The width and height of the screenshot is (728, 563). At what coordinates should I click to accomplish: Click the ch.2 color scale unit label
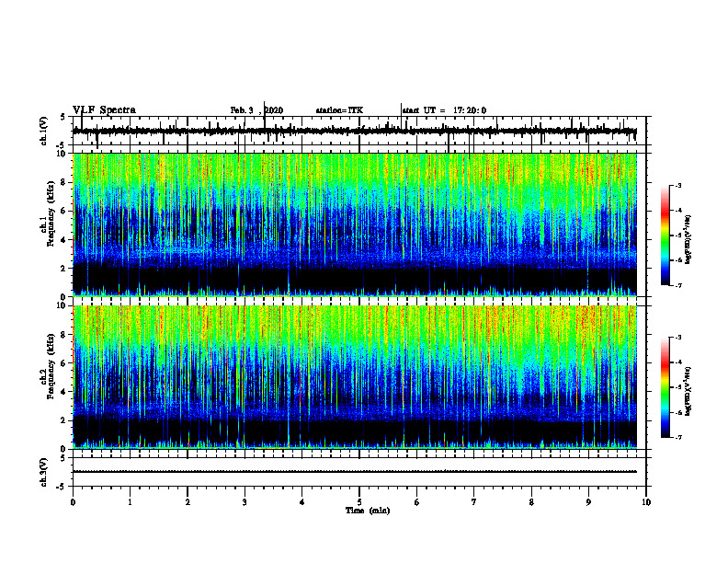(688, 392)
